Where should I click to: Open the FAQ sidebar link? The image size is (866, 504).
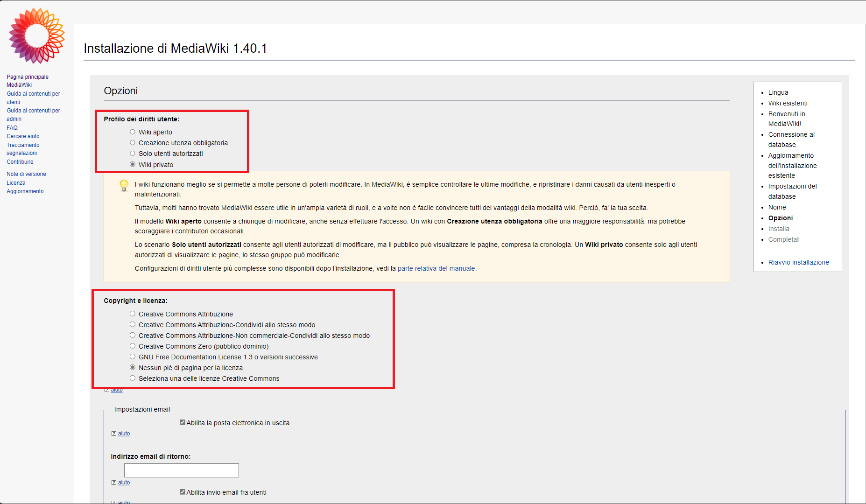[12, 128]
